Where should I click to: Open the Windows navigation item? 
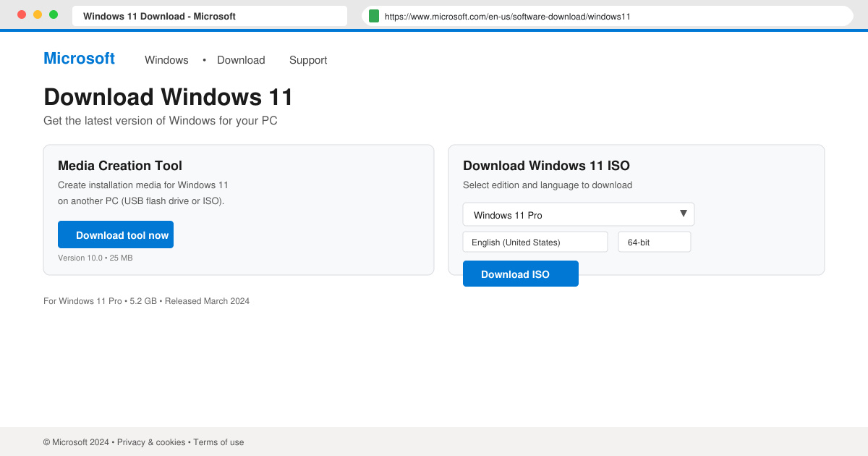tap(166, 60)
